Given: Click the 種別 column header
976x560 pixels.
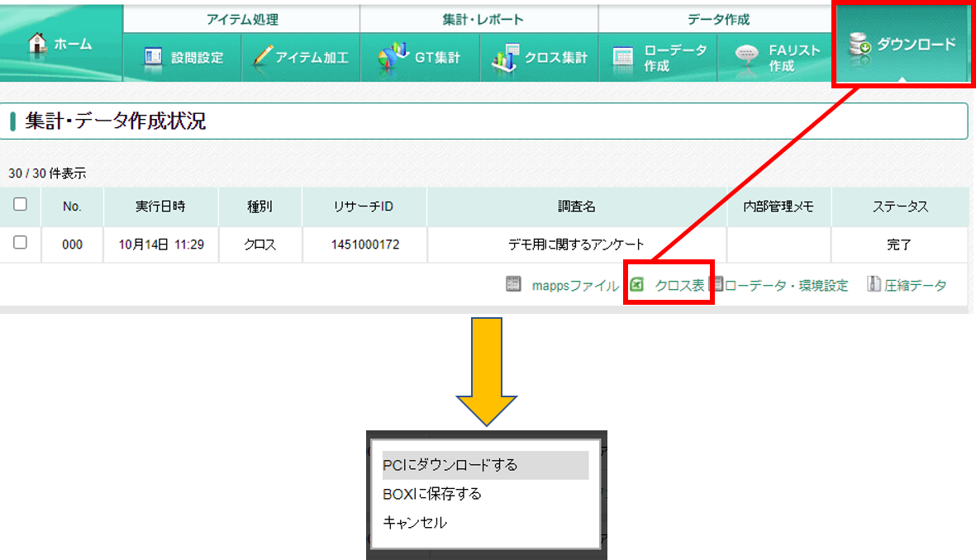Looking at the screenshot, I should click(x=260, y=206).
